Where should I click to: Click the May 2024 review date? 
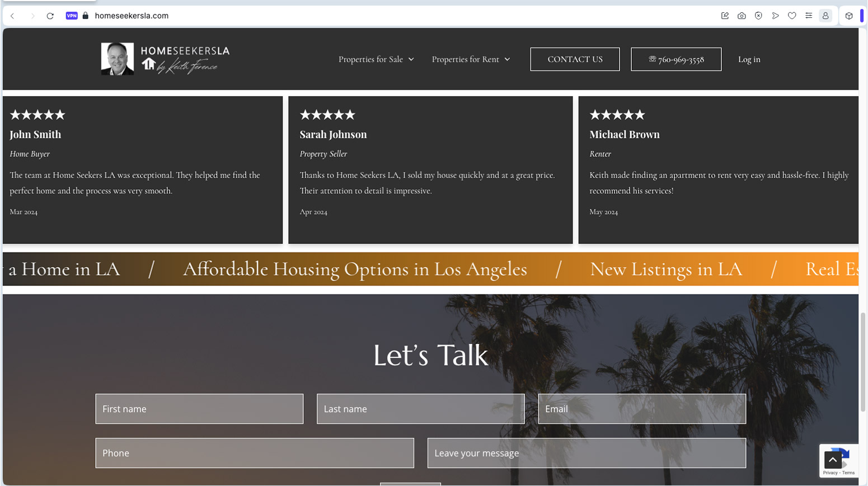(603, 212)
